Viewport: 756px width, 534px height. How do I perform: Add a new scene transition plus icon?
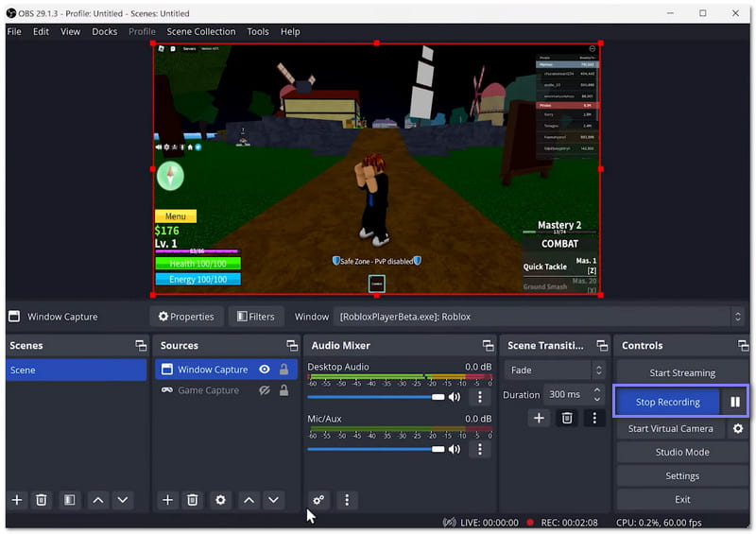pyautogui.click(x=539, y=418)
